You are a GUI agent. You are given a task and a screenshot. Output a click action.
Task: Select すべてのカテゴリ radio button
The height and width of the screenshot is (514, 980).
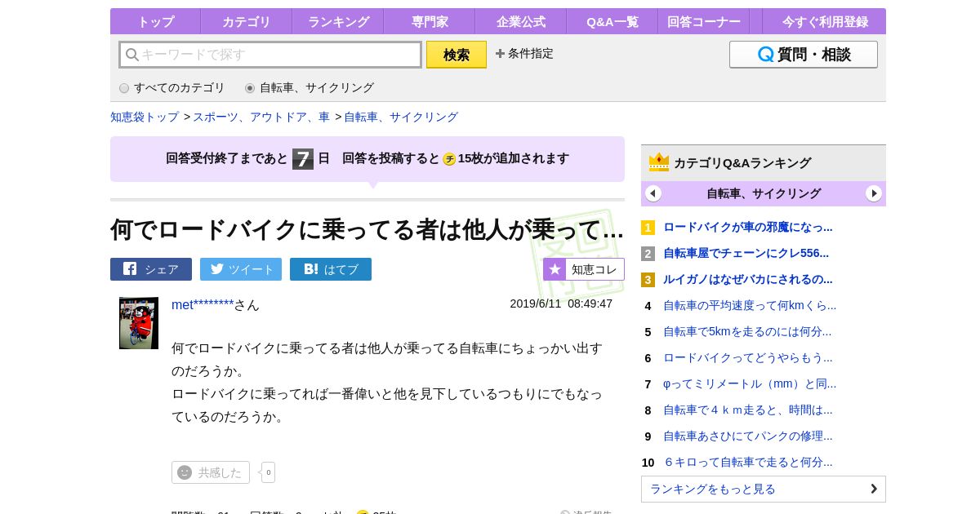pos(124,88)
